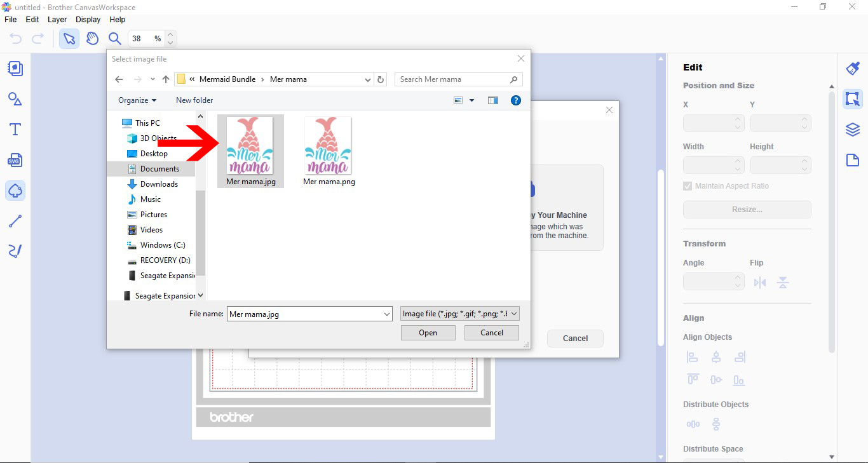Click Mermaid Bundle in the address path
Screen dimensions: 868x463
pos(227,79)
